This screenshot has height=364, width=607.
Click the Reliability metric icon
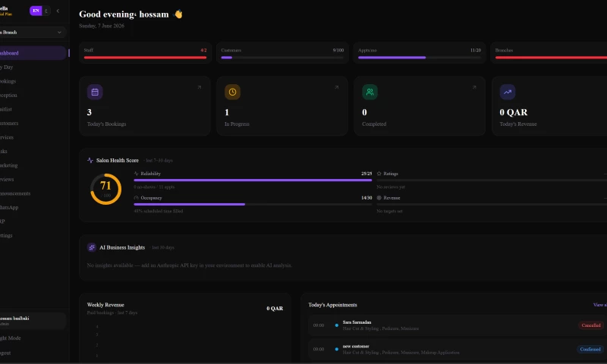tap(136, 174)
